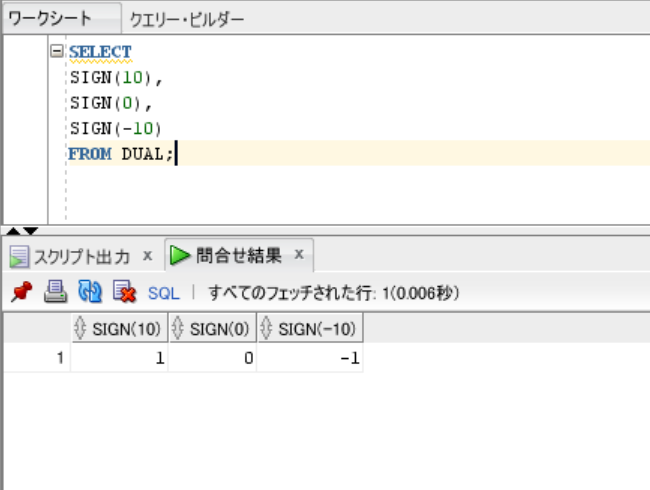The height and width of the screenshot is (490, 650).
Task: Click the red pin icon in results toolbar
Action: [20, 293]
